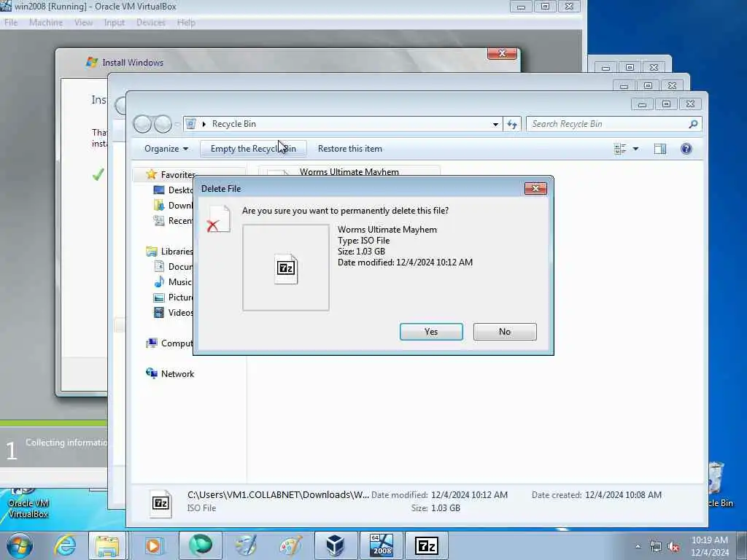Maximize the Recycle Bin window

tap(666, 104)
